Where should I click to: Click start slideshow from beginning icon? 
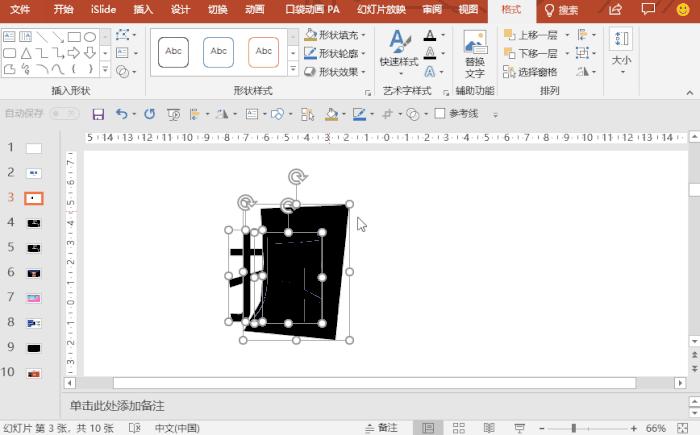tap(173, 115)
